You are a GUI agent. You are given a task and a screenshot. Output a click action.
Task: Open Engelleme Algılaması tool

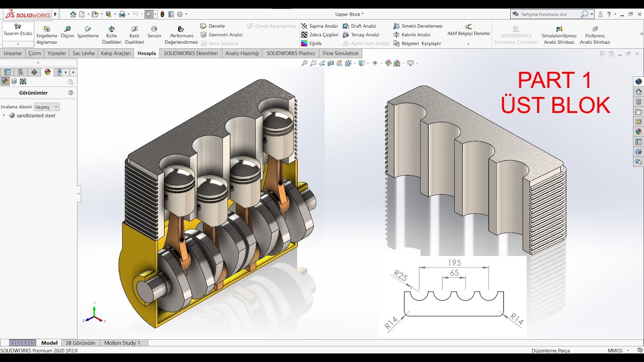47,35
